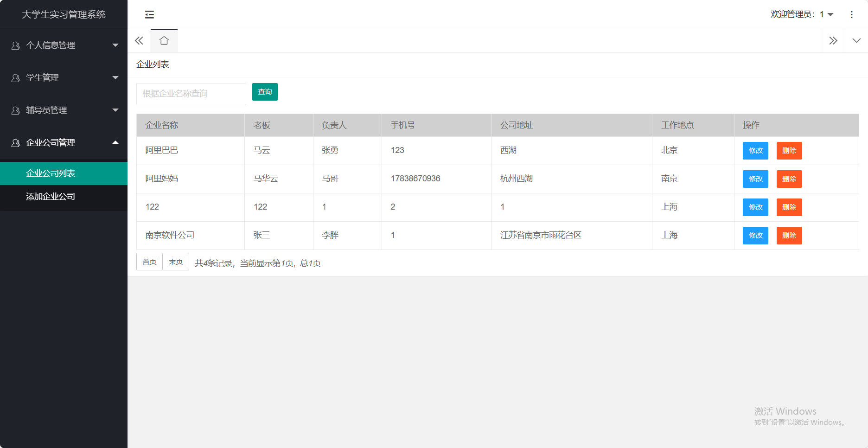Click the 南京 work location cell
This screenshot has width=868, height=448.
pyautogui.click(x=693, y=179)
